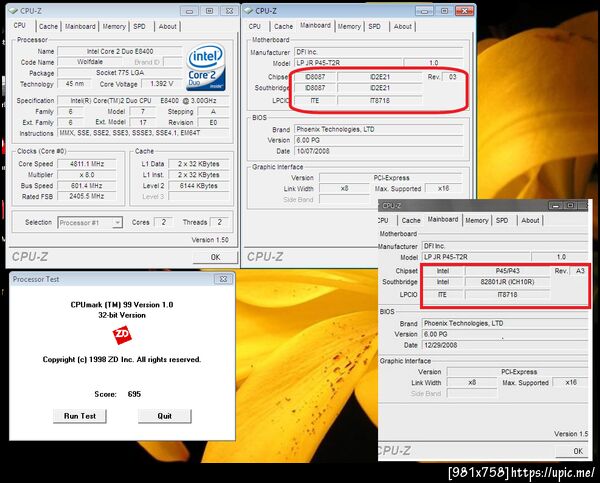
Task: Click the Intel Core 2 Duo logo
Action: click(x=205, y=67)
